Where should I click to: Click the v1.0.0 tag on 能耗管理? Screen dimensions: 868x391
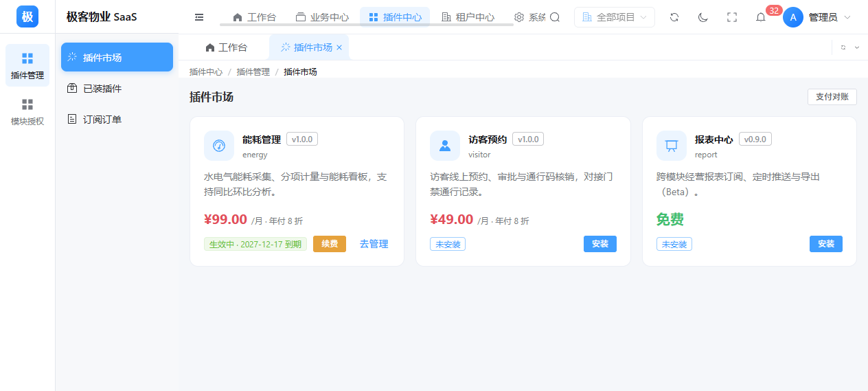click(x=302, y=139)
